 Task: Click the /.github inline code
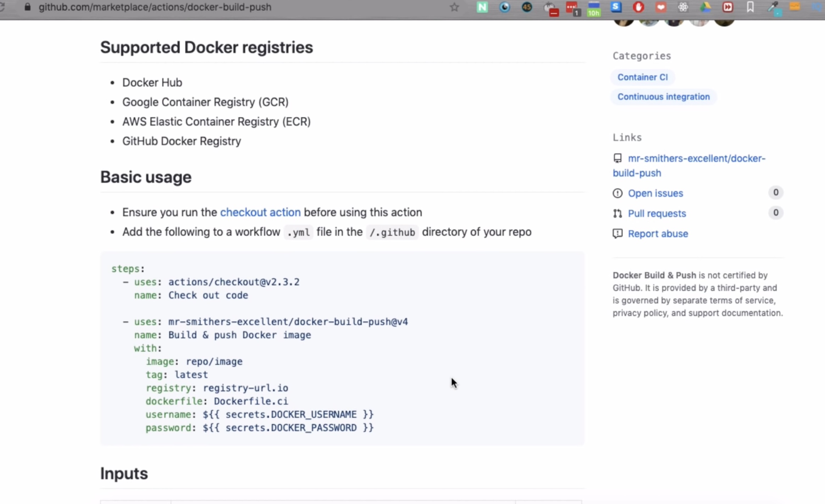click(x=392, y=233)
